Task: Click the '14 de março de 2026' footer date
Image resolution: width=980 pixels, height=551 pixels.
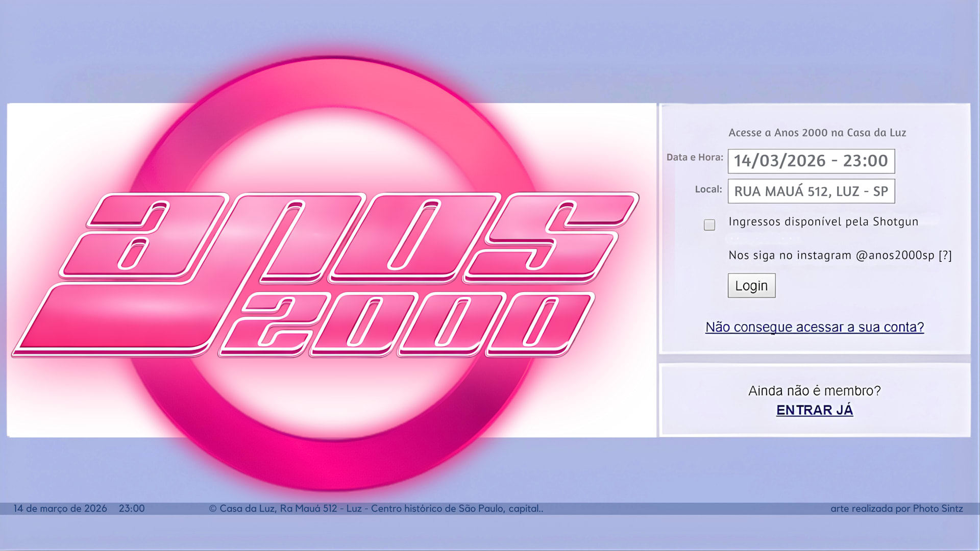Action: [x=60, y=509]
